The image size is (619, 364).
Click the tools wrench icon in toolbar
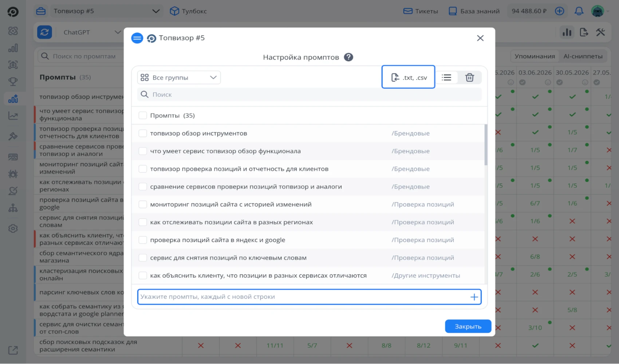(x=600, y=32)
